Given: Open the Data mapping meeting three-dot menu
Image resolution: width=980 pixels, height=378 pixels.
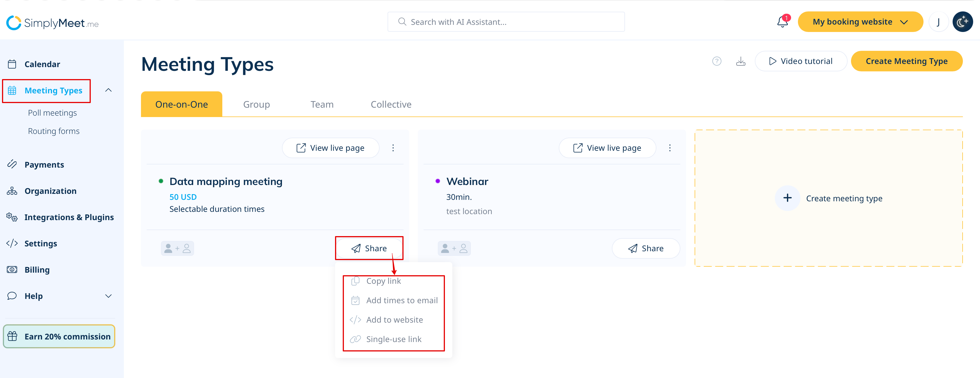Looking at the screenshot, I should click(393, 148).
